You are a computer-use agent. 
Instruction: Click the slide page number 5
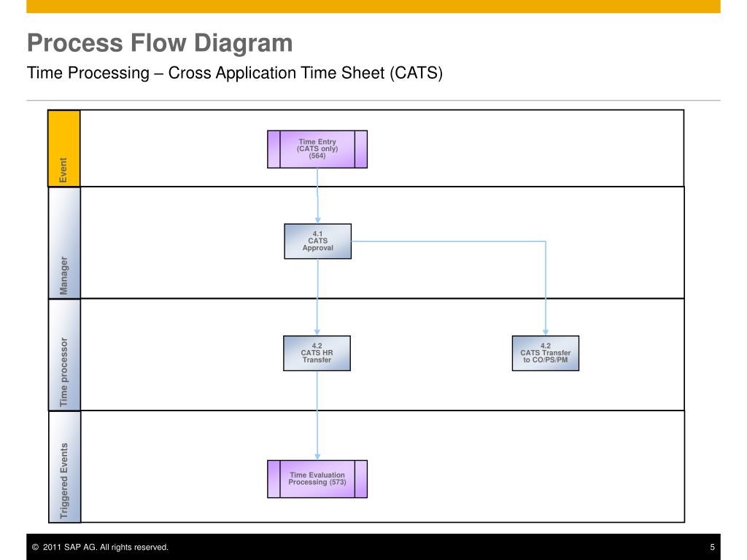point(712,547)
